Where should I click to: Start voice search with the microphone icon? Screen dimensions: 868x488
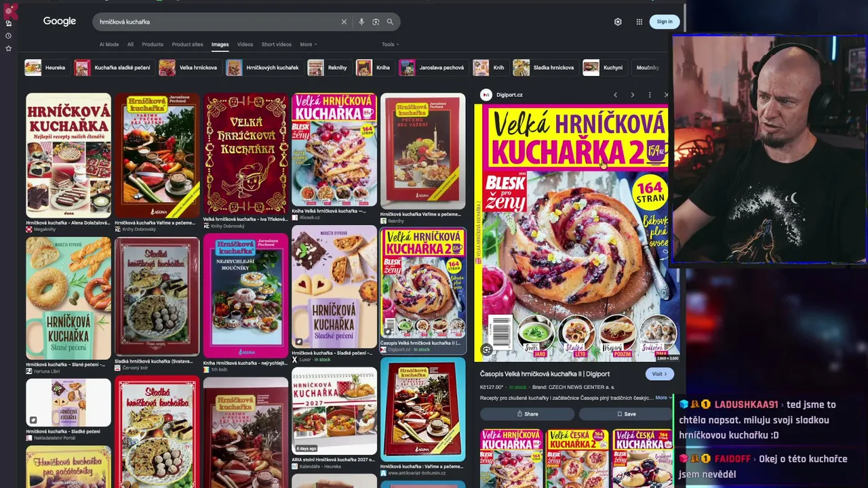361,22
